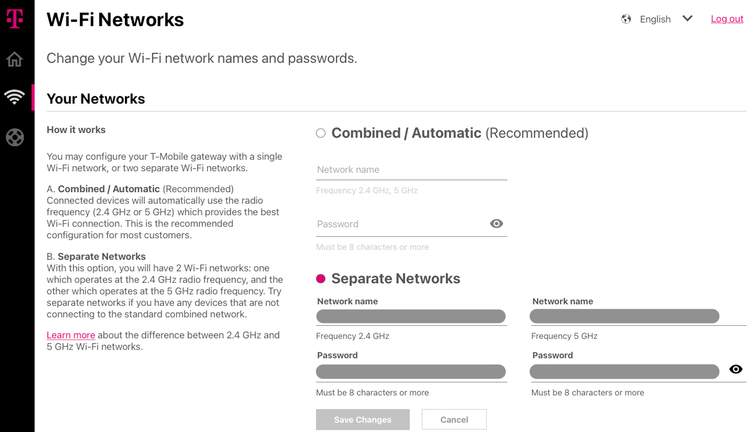Click the Cancel button
The height and width of the screenshot is (432, 750).
click(454, 420)
